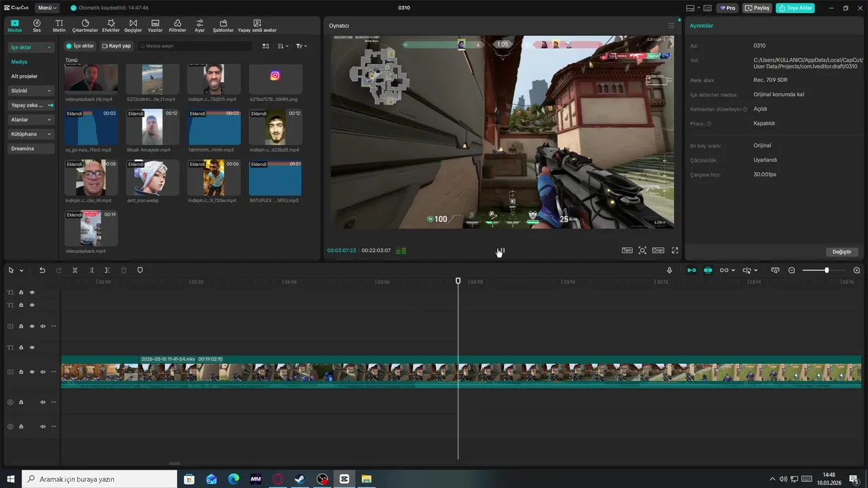Click the Paylaş share button

point(757,8)
